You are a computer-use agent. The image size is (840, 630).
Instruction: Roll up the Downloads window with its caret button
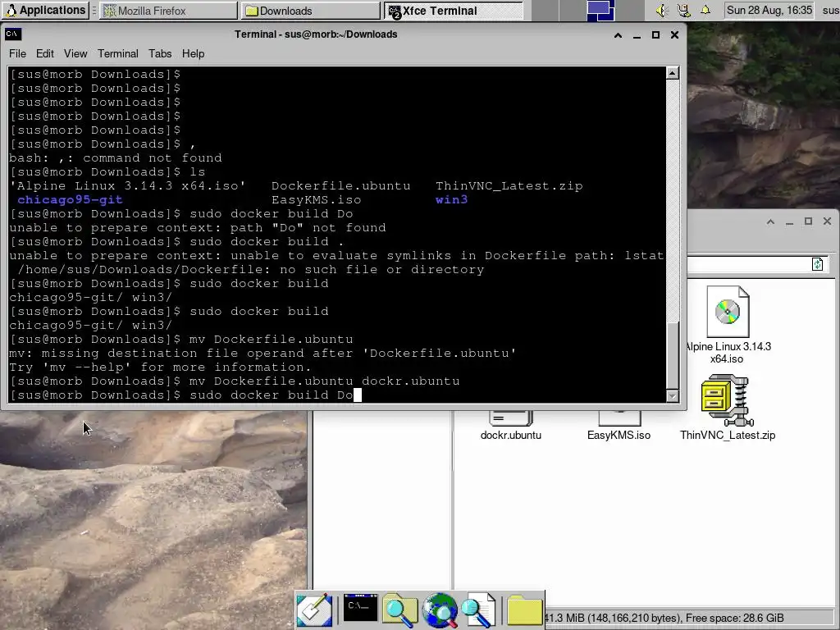770,221
